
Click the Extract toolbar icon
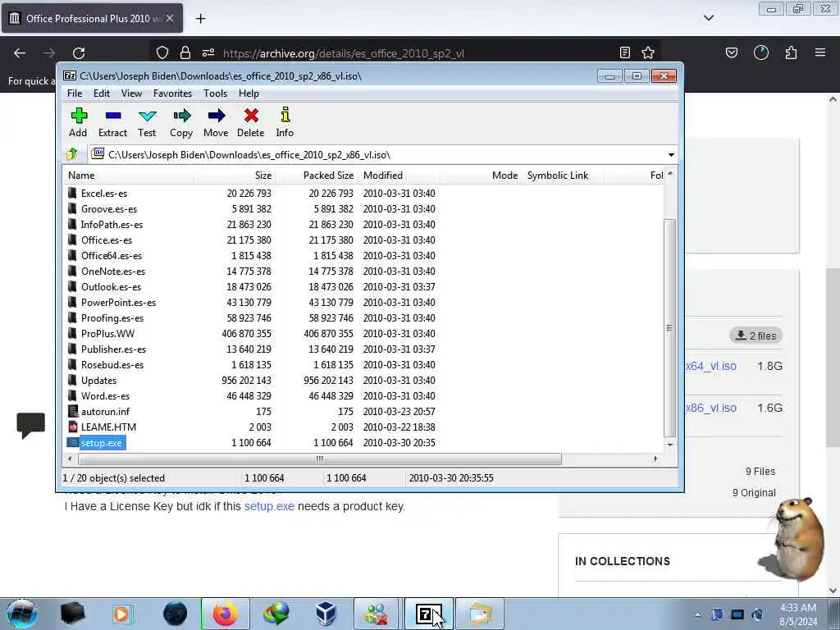(112, 122)
